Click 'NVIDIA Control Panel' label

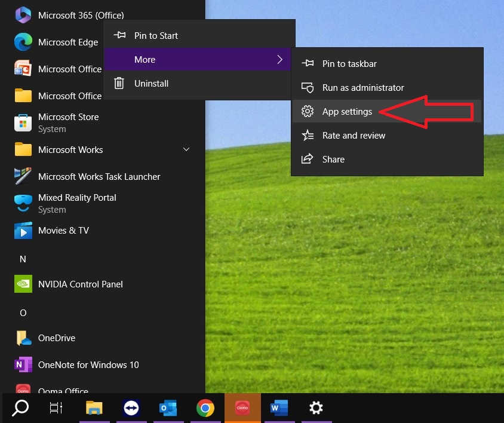coord(81,284)
